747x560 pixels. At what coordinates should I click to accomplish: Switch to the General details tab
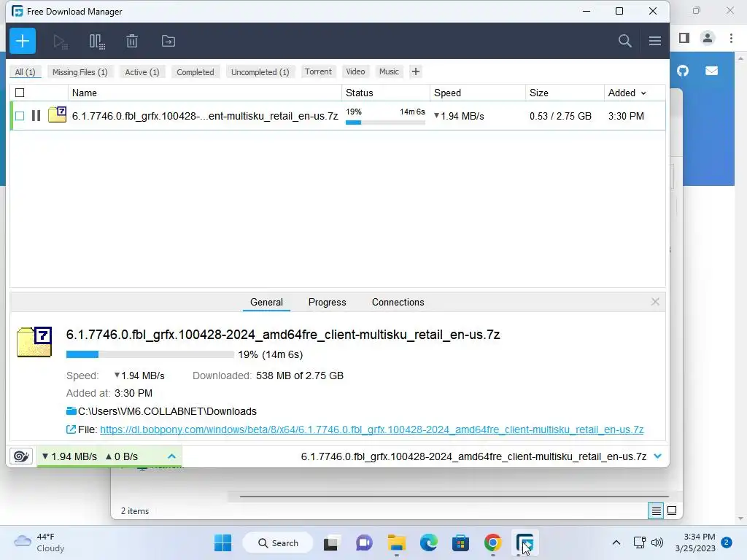(x=266, y=303)
